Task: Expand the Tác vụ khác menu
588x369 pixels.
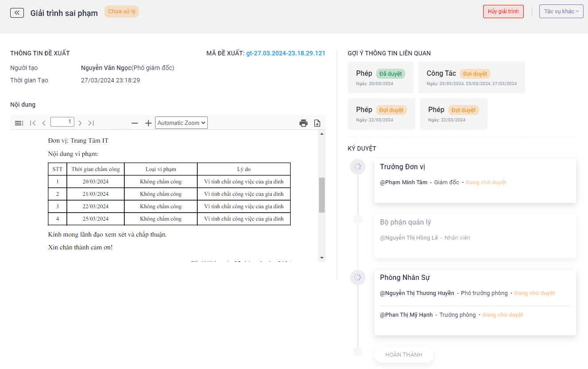Action: [561, 12]
